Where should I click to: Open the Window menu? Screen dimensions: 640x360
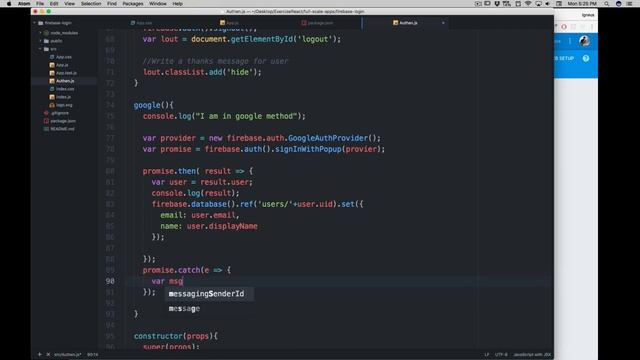click(158, 4)
